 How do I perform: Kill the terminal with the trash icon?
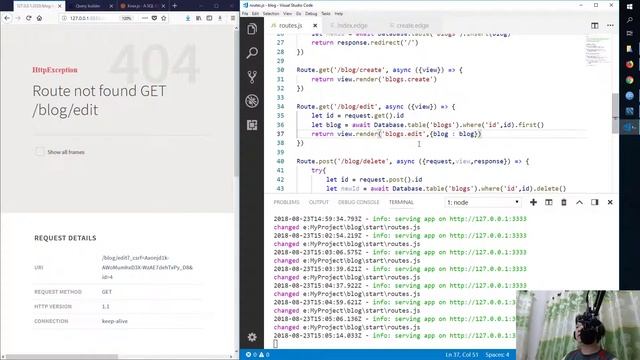click(x=564, y=202)
